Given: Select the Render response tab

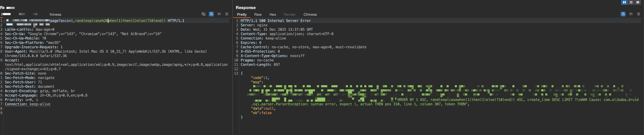Looking at the screenshot, I should 290,15.
